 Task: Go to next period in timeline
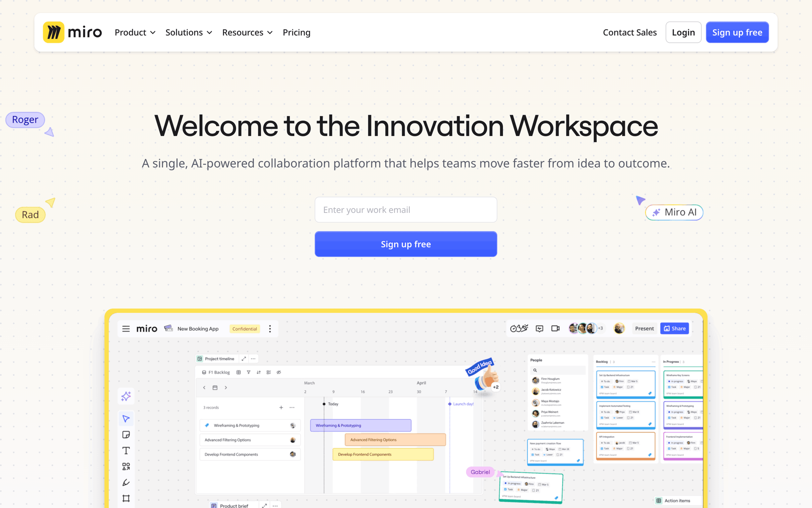[226, 387]
